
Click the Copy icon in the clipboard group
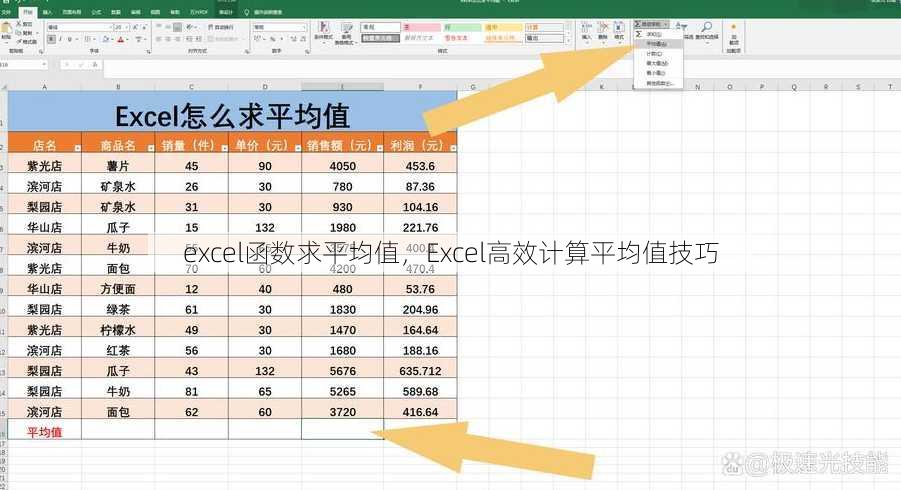tap(19, 33)
